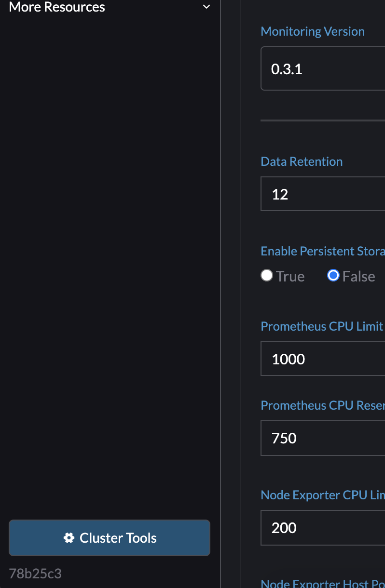Image resolution: width=385 pixels, height=588 pixels.
Task: Focus the Node Exporter CPU Limit field (200)
Action: (322, 528)
